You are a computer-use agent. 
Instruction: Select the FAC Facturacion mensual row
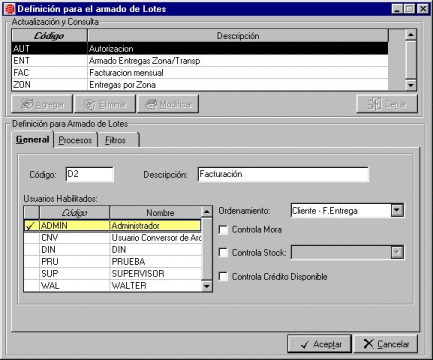pyautogui.click(x=200, y=73)
